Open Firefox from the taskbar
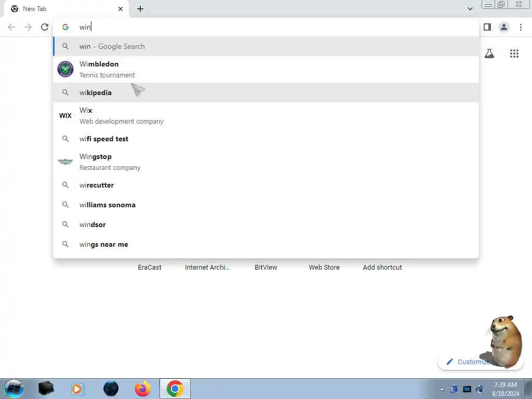The image size is (532, 399). click(x=143, y=389)
